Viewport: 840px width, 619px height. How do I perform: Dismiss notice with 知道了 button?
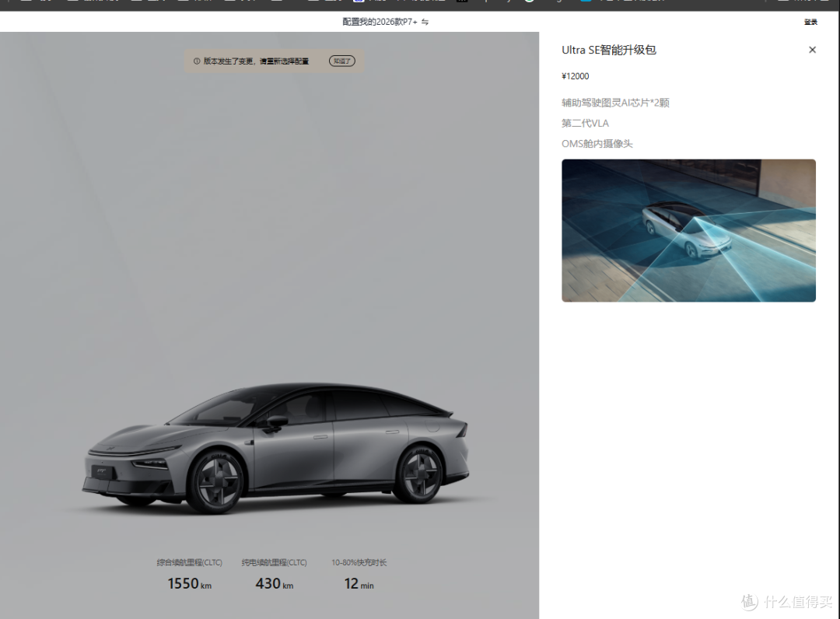[x=341, y=61]
